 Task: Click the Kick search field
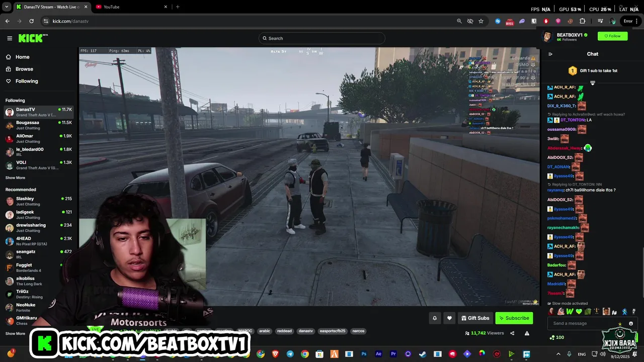(322, 38)
